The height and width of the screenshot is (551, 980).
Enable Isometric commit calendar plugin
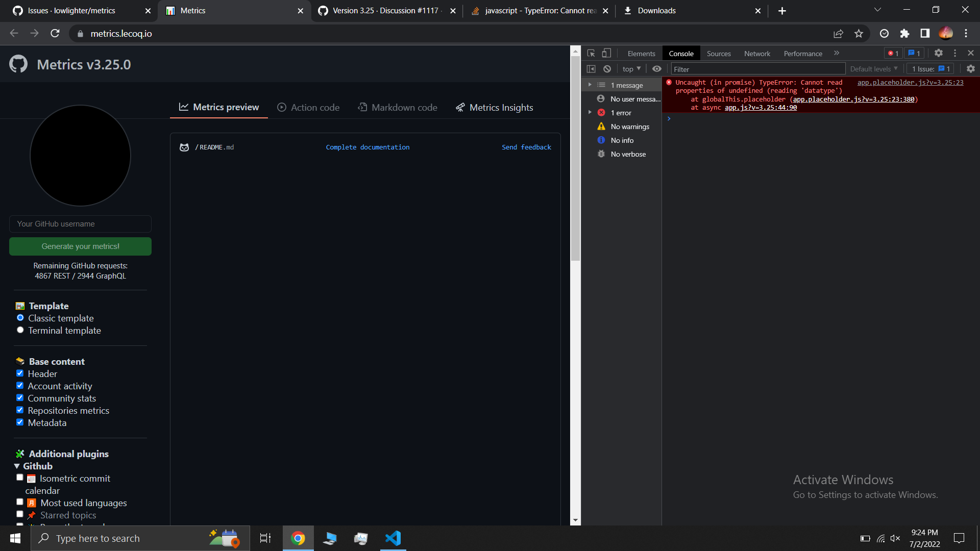point(20,478)
